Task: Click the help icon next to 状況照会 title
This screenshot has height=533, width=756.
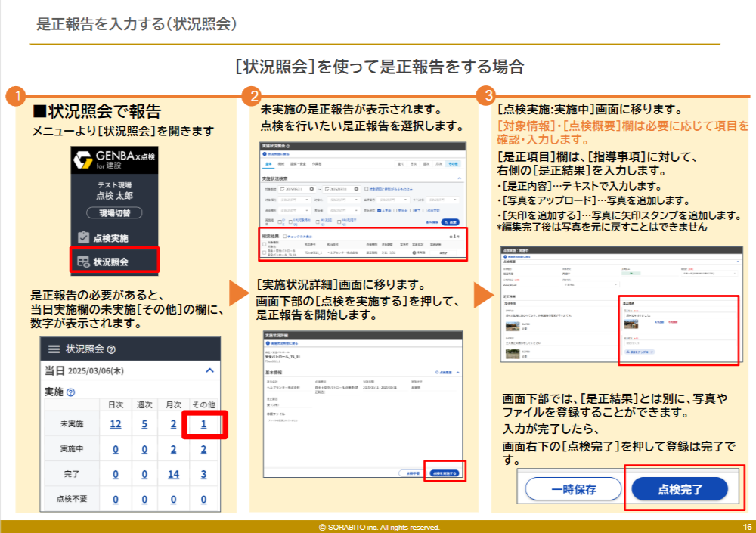Action: click(111, 350)
